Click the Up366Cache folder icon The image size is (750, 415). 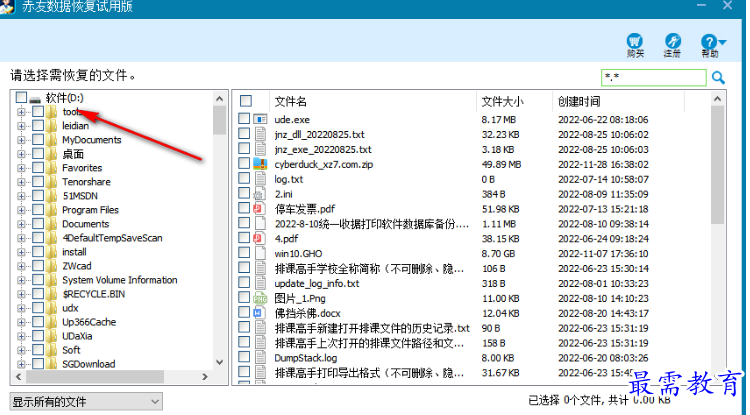coord(52,322)
